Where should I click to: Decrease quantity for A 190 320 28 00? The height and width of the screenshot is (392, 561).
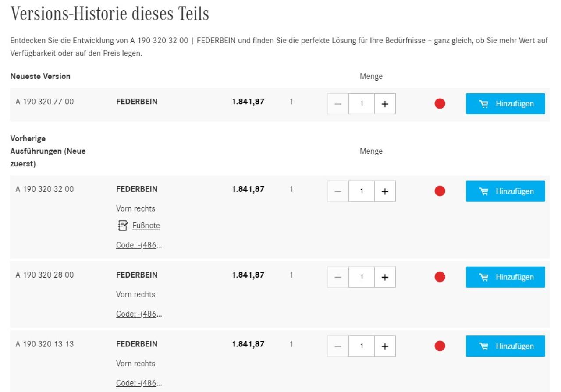click(338, 277)
